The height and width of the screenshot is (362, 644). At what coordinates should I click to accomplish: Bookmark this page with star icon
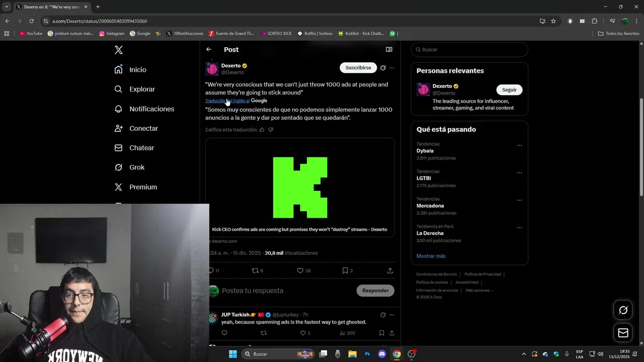(553, 21)
